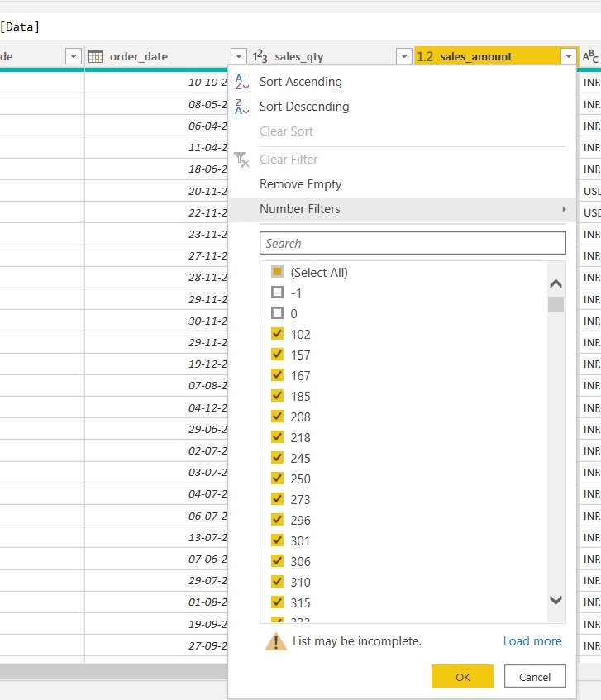
Task: Check the 0 value checkbox
Action: (277, 313)
